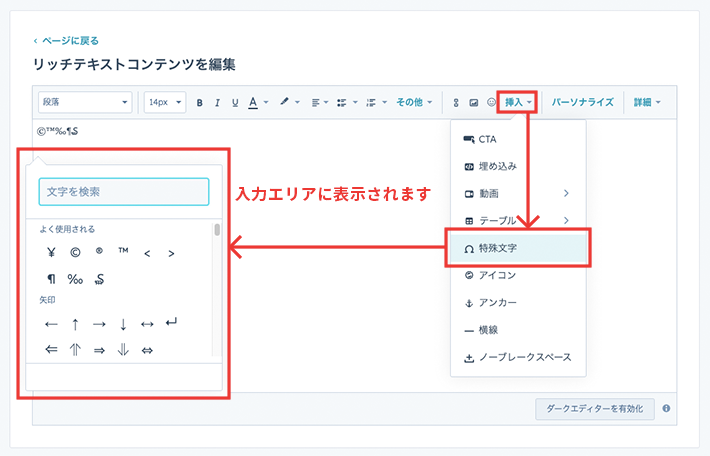Toggle underline formatting in the toolbar

(x=235, y=103)
